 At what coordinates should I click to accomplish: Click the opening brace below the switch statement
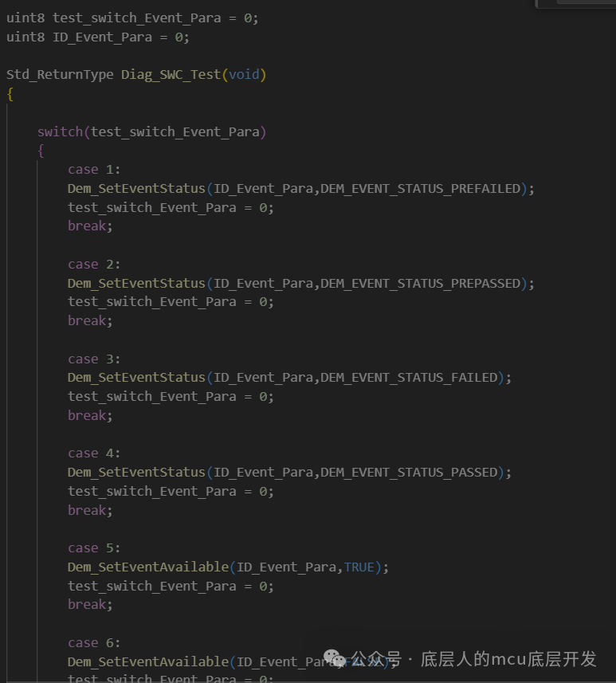[x=41, y=151]
